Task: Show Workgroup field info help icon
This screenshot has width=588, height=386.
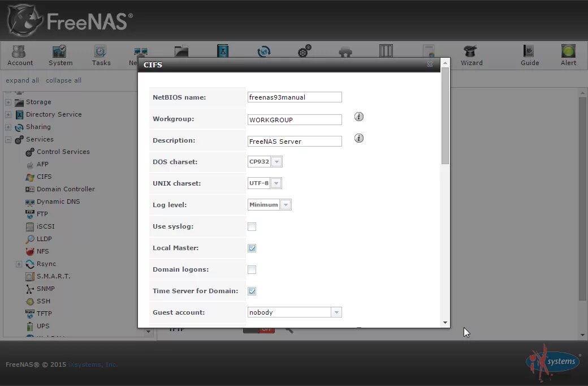Action: pyautogui.click(x=359, y=117)
